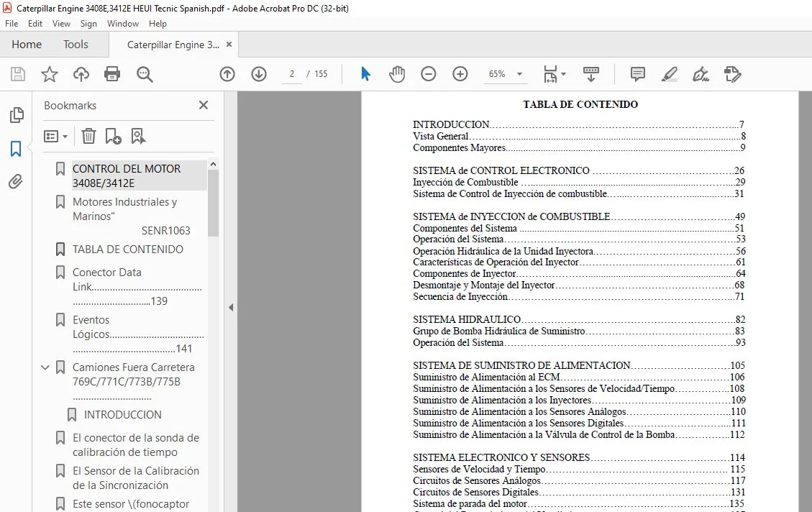This screenshot has width=812, height=512.
Task: Open the Conector Data Link bookmark
Action: click(x=137, y=287)
